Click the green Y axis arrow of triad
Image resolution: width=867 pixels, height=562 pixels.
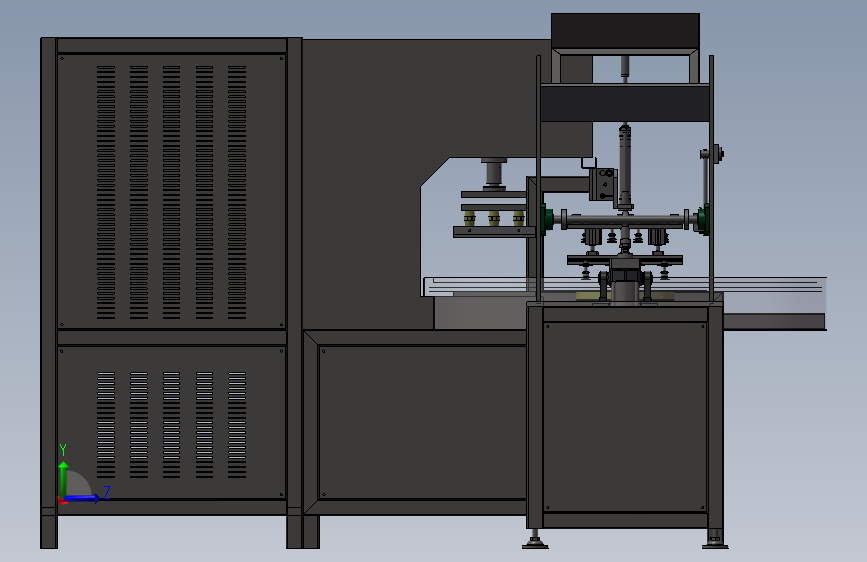pyautogui.click(x=64, y=479)
